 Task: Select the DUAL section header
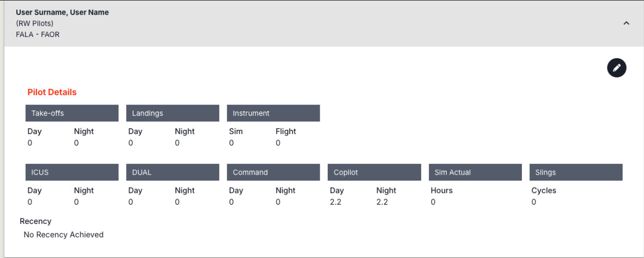(172, 172)
